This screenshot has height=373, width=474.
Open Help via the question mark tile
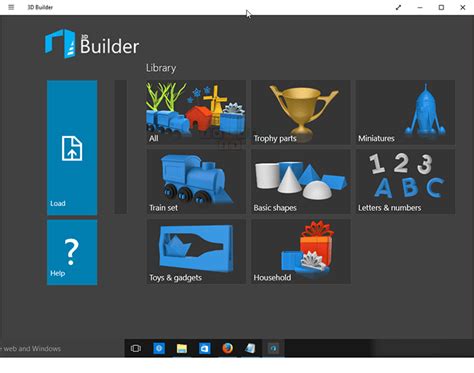pyautogui.click(x=72, y=252)
